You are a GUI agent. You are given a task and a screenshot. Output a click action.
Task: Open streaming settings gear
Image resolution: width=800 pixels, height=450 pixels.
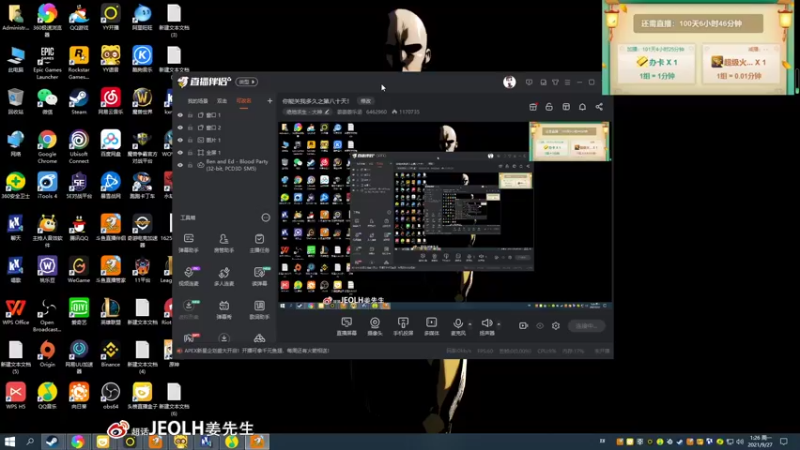pos(556,326)
